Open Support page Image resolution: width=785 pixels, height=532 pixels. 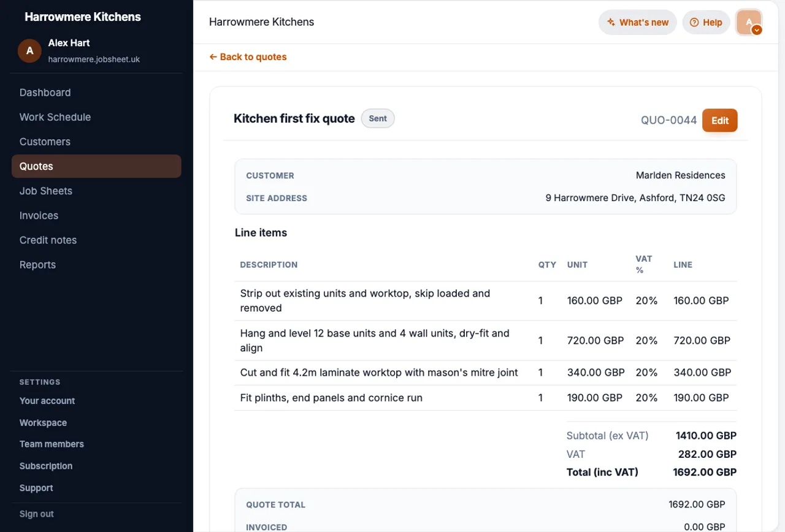click(x=36, y=488)
